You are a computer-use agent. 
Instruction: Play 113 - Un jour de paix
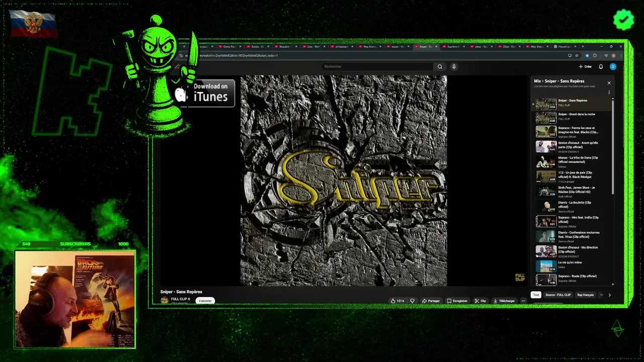point(573,176)
